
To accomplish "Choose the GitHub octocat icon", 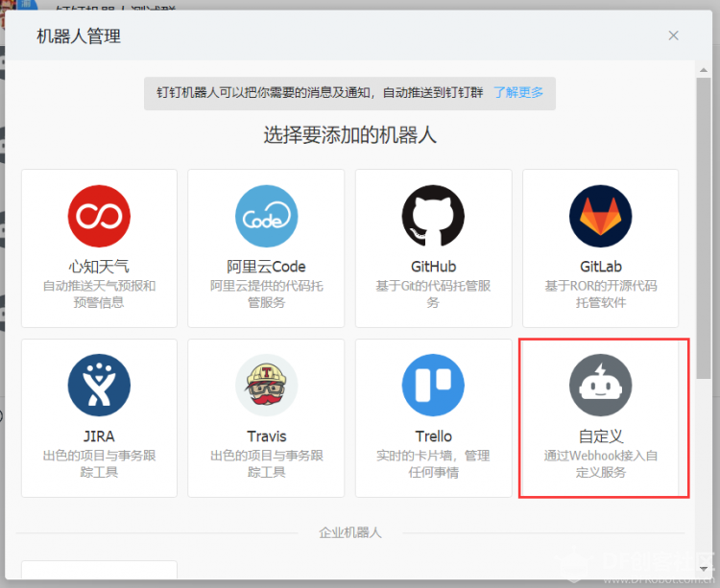I will [x=433, y=216].
